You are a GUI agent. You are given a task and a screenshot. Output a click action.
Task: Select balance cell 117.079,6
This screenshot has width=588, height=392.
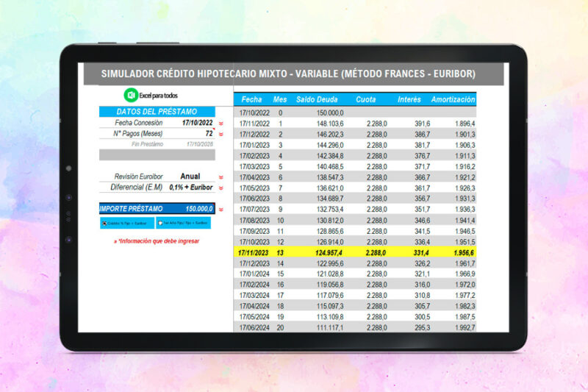coord(330,296)
